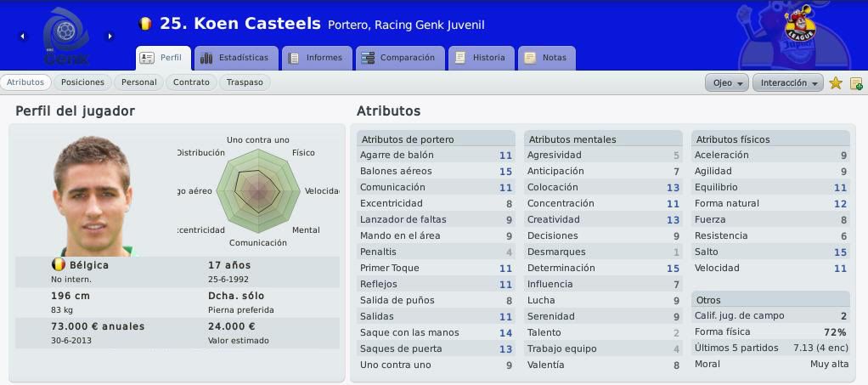Click the previous player arrow icon
The image size is (868, 385).
[22, 37]
